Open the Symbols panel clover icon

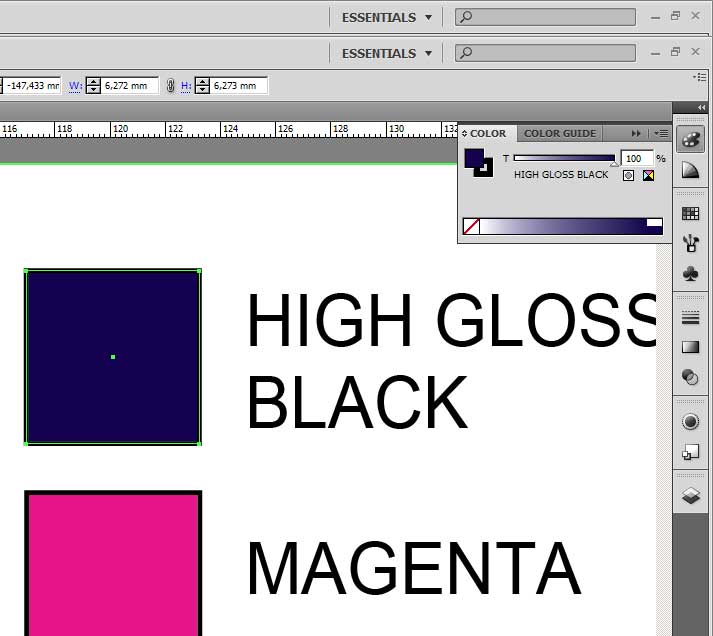point(690,273)
